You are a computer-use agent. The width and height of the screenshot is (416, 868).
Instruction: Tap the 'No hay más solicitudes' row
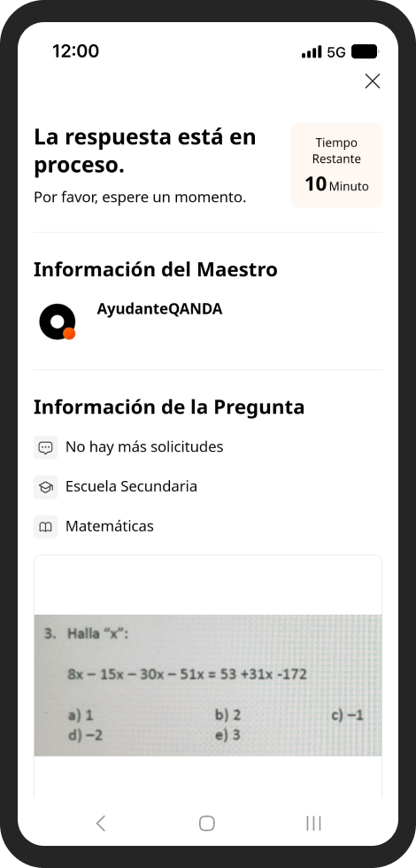[x=208, y=447]
